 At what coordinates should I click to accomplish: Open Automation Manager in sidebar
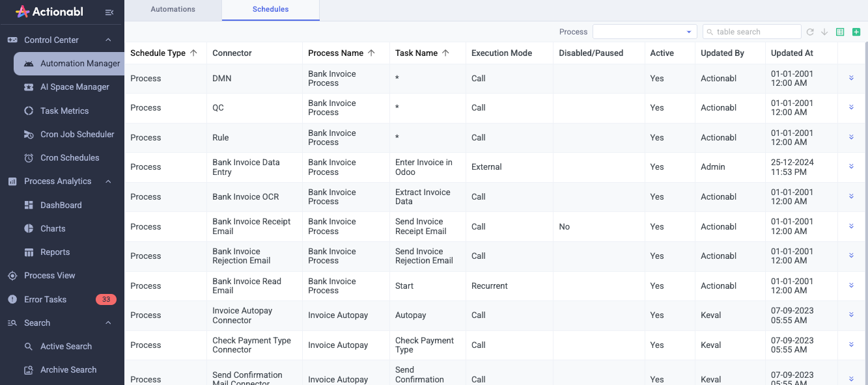[69, 64]
